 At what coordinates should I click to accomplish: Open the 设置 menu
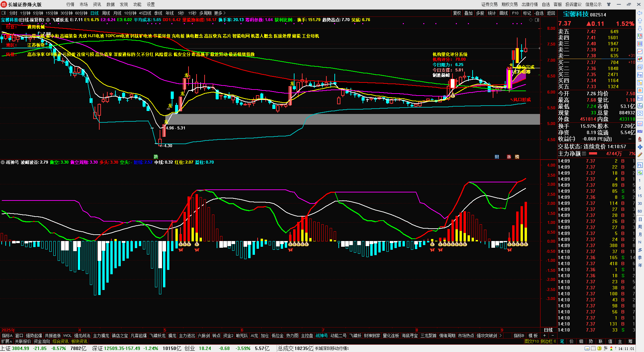(x=151, y=4)
